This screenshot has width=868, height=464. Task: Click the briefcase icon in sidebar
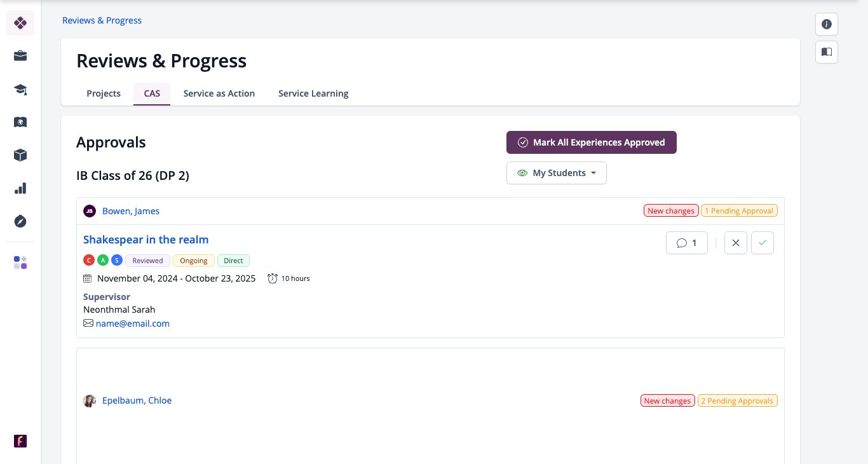(20, 56)
